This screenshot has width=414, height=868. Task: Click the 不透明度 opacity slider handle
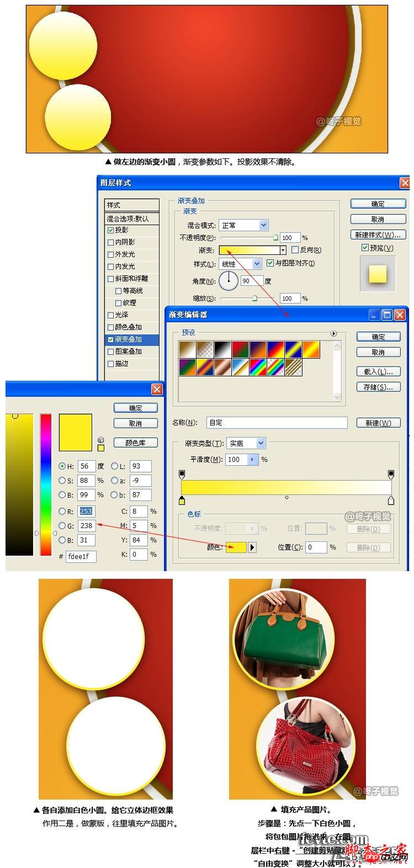[275, 237]
